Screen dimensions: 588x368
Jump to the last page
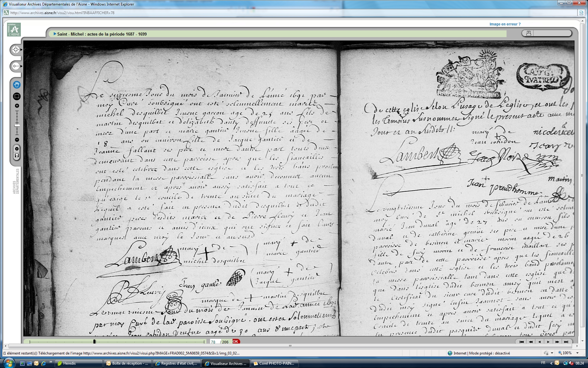(x=566, y=342)
